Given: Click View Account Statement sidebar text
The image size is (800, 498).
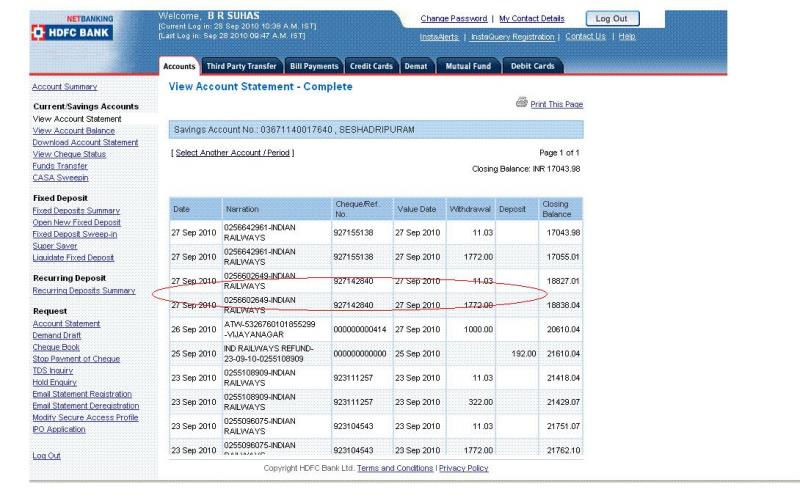Looking at the screenshot, I should pyautogui.click(x=77, y=119).
